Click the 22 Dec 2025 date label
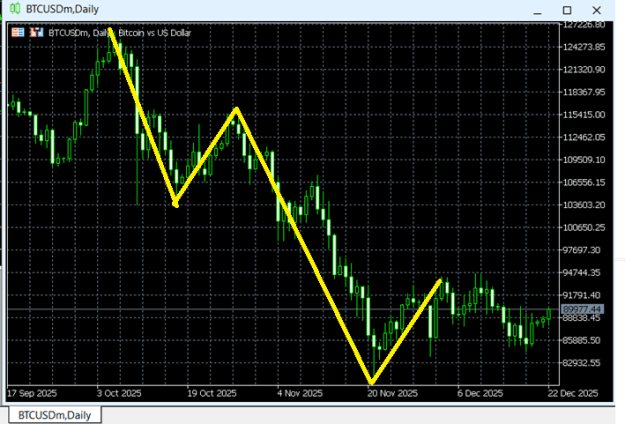Screen dimensions: 625x424 (x=573, y=393)
